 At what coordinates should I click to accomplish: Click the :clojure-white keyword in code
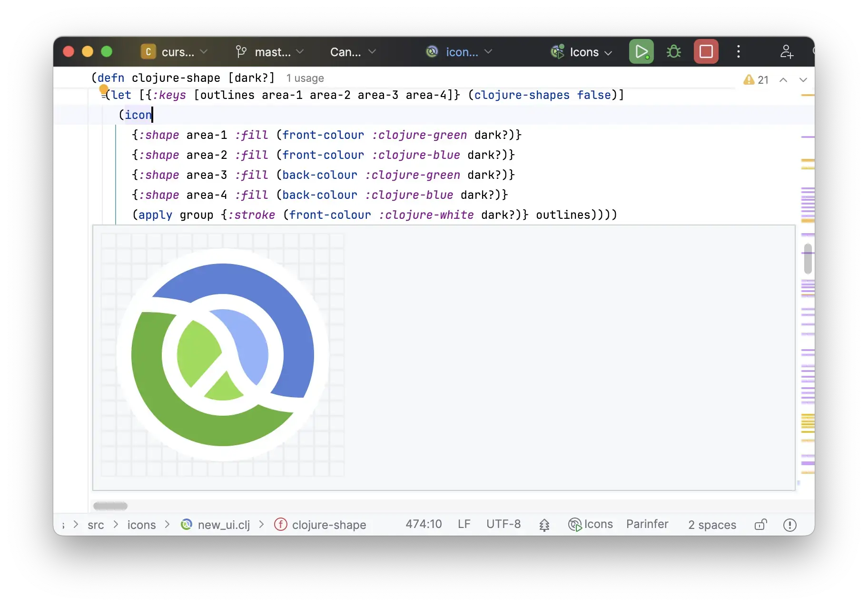point(426,215)
